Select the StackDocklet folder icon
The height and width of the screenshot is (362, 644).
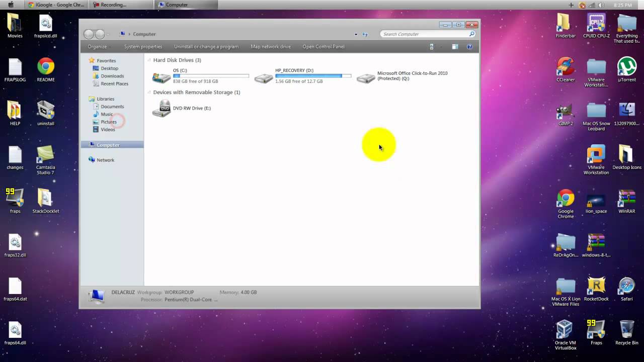click(45, 201)
